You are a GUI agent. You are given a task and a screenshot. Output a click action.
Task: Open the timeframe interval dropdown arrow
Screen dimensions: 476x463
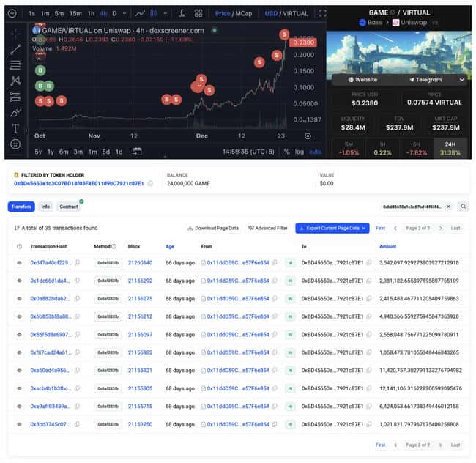124,13
